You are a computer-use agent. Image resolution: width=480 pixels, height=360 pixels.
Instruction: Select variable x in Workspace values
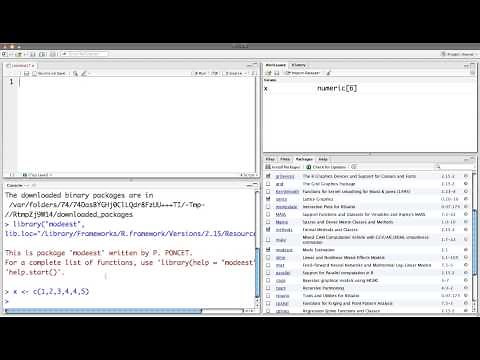pos(266,89)
